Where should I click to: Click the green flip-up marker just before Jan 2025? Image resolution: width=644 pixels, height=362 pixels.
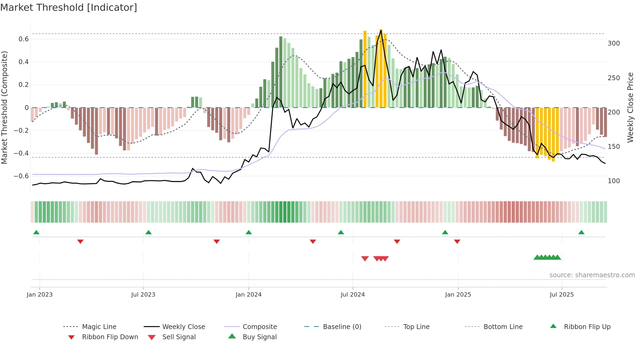445,232
